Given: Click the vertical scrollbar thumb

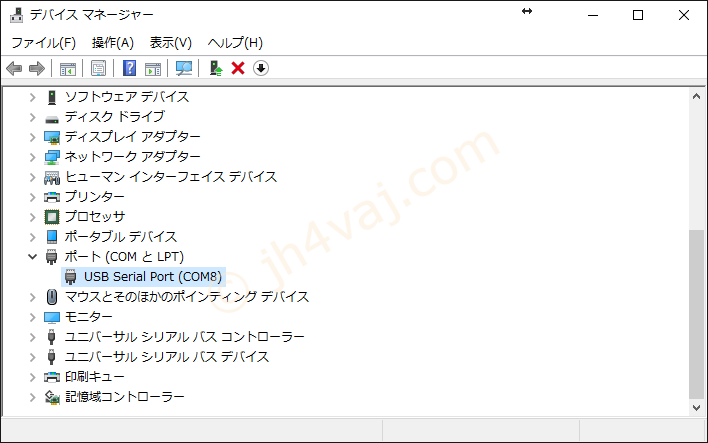Looking at the screenshot, I should [696, 314].
